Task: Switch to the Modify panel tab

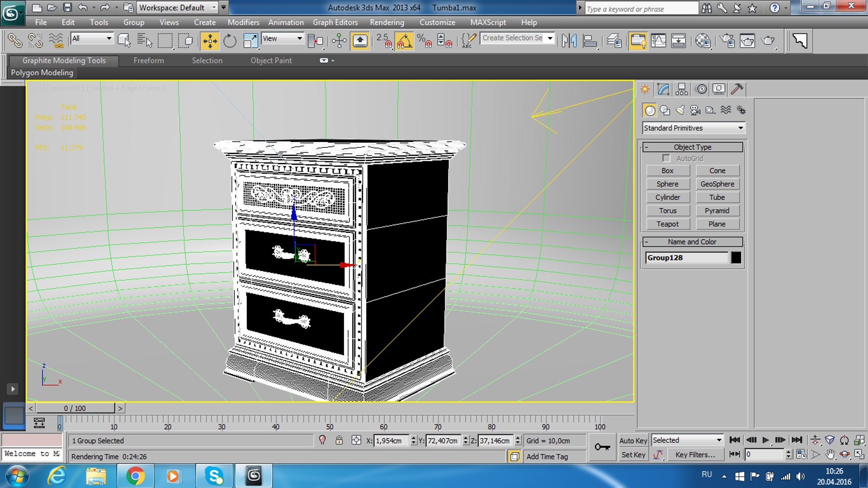Action: 663,89
